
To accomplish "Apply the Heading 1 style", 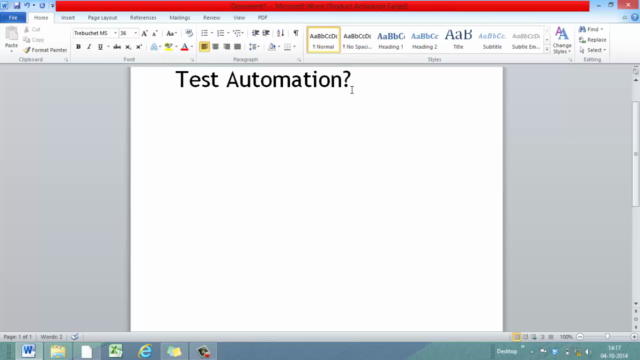I will 391,40.
